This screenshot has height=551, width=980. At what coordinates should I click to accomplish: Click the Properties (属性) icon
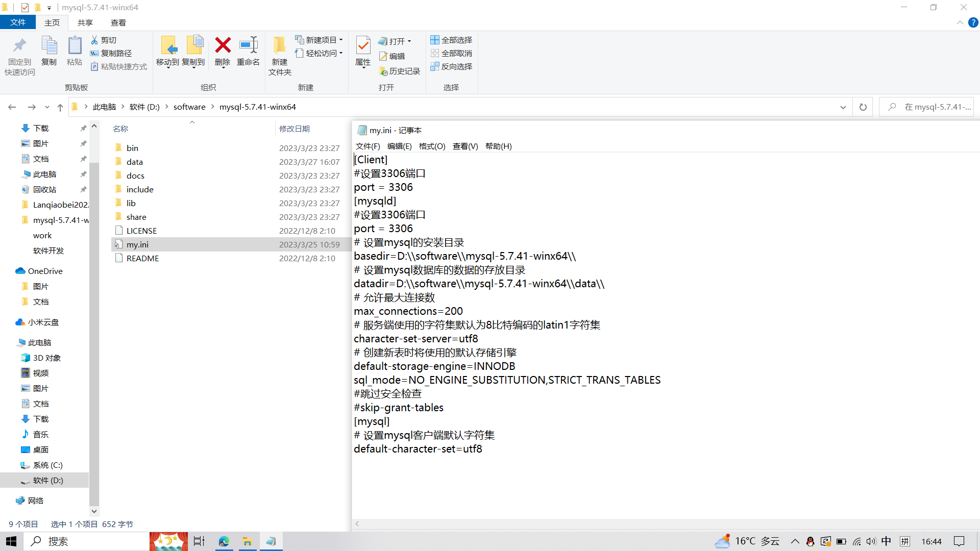(x=363, y=45)
